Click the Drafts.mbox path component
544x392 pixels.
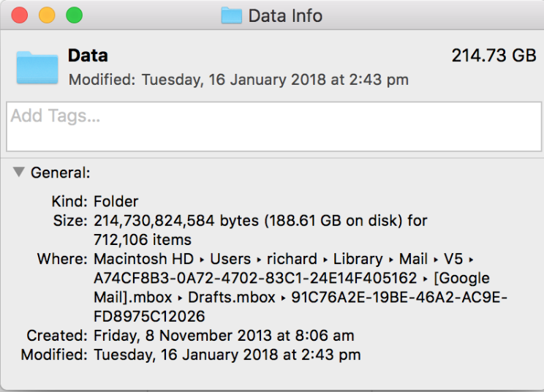232,298
